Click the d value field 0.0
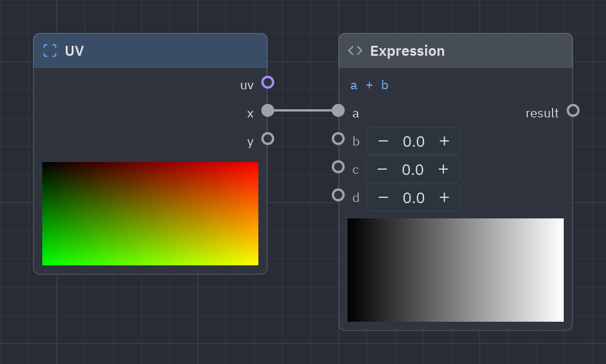The width and height of the screenshot is (606, 364). 413,198
